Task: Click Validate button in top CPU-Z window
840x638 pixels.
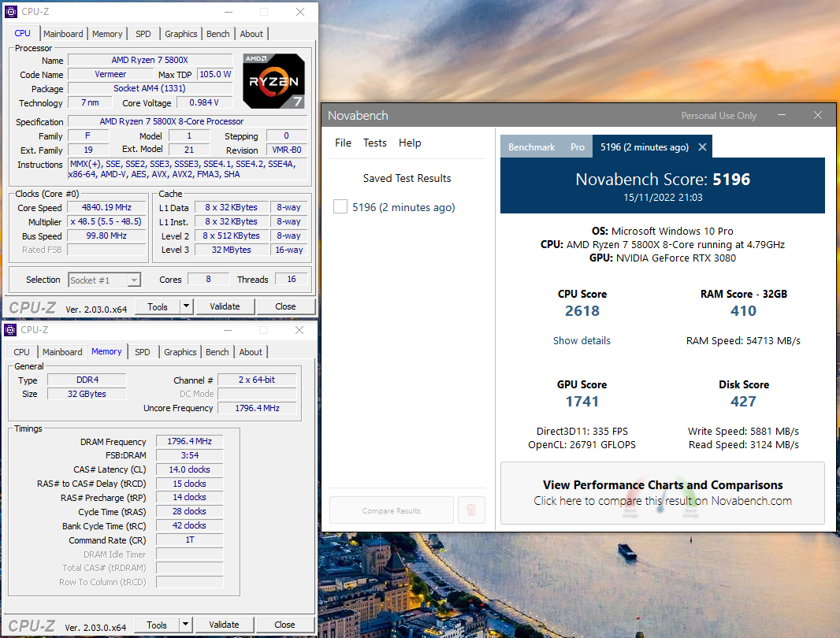Action: coord(225,306)
